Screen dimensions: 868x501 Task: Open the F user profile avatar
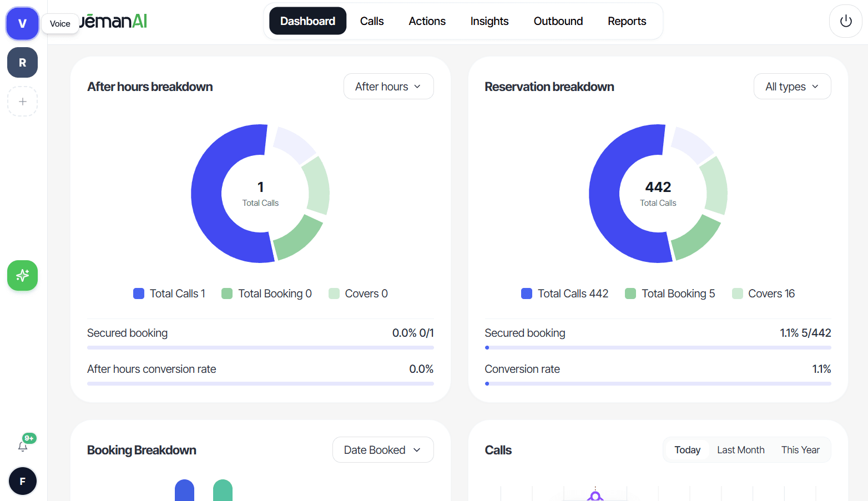coord(22,481)
